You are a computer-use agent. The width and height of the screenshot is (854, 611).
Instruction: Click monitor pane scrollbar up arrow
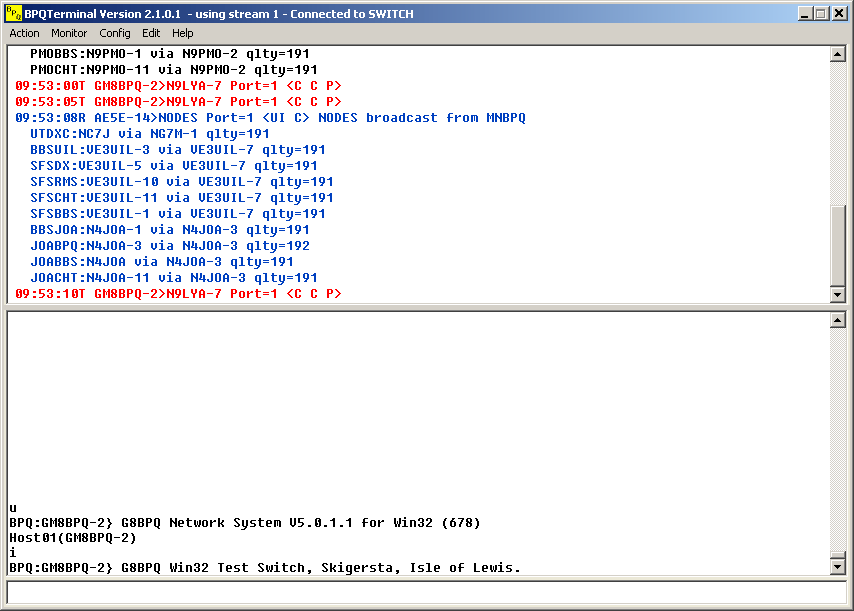pos(838,54)
